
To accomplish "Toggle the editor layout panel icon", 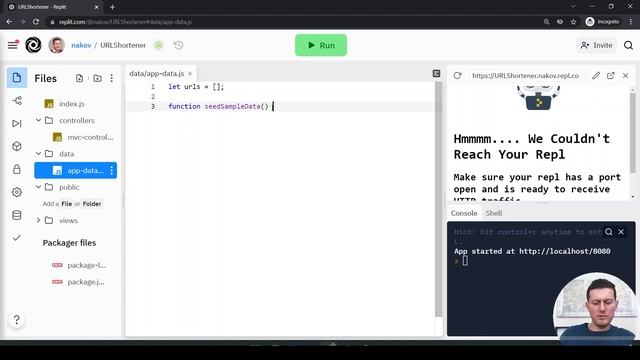I will (436, 73).
